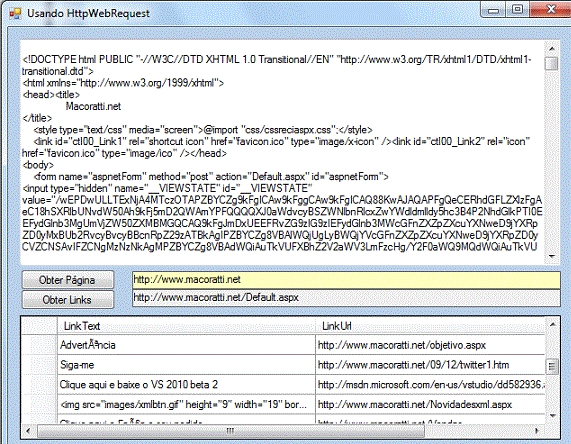This screenshot has width=571, height=444.
Task: Click the Default.aspx resolved URL field
Action: 346,298
